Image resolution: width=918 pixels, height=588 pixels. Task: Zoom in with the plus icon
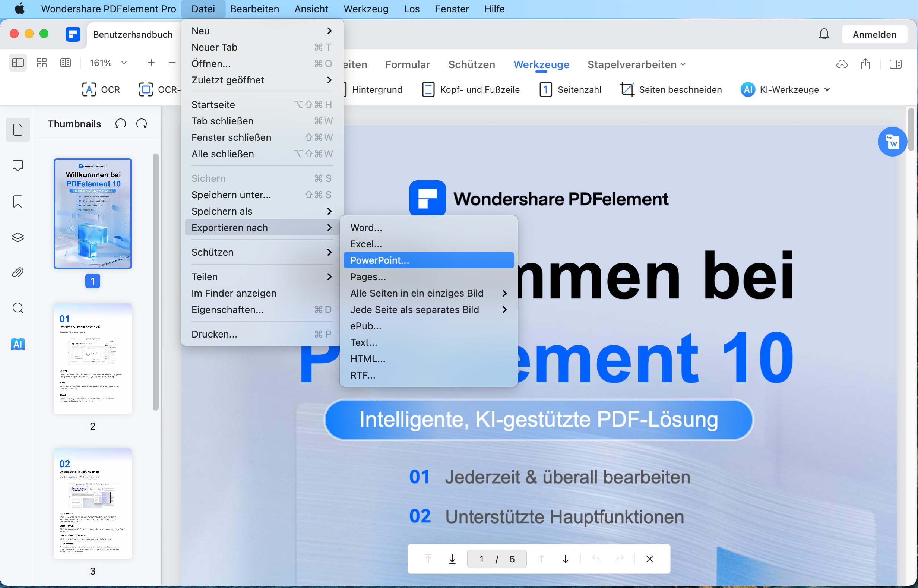tap(151, 63)
